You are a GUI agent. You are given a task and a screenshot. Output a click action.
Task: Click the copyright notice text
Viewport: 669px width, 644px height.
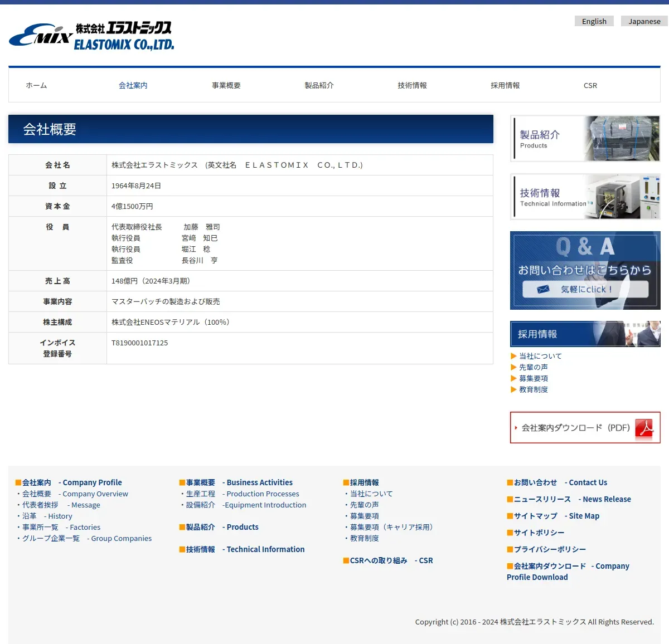[x=535, y=622]
